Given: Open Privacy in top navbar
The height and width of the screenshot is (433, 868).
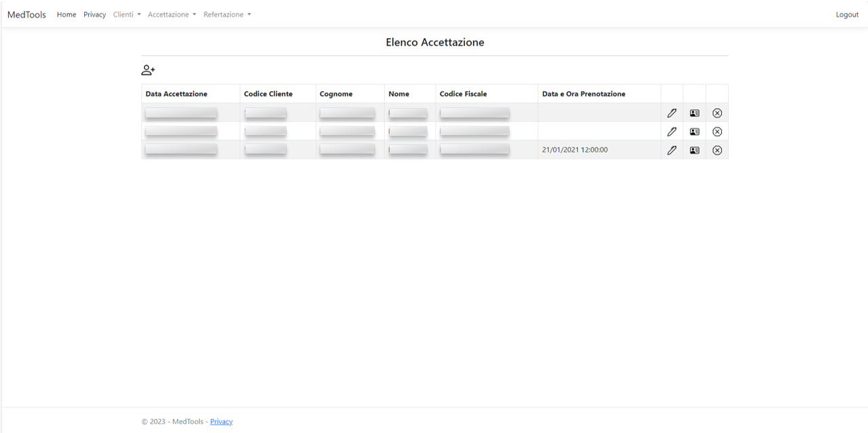Looking at the screenshot, I should click(94, 14).
